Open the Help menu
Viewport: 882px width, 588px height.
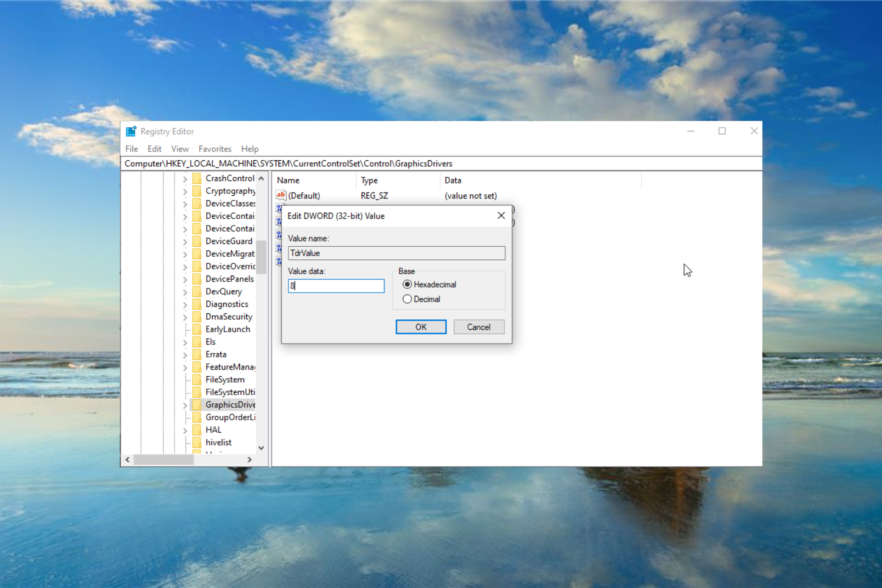pyautogui.click(x=250, y=149)
